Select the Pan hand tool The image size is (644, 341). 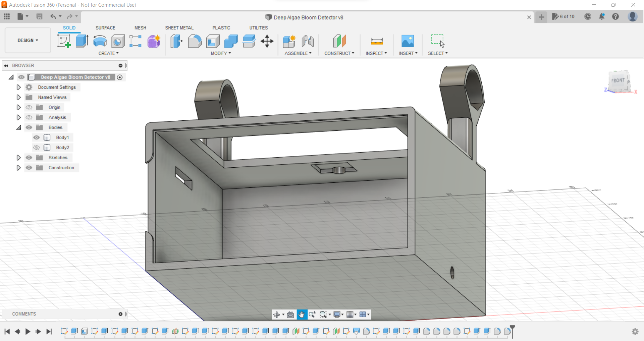pyautogui.click(x=302, y=315)
